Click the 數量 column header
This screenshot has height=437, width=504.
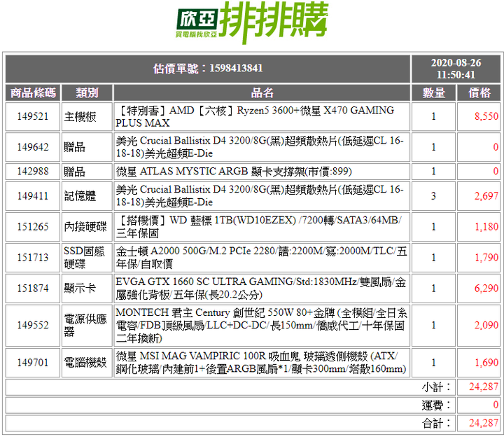433,93
